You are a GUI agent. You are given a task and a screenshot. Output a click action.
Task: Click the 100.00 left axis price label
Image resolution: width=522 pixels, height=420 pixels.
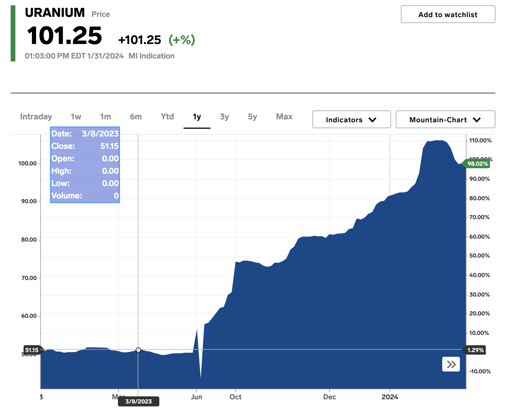click(27, 163)
